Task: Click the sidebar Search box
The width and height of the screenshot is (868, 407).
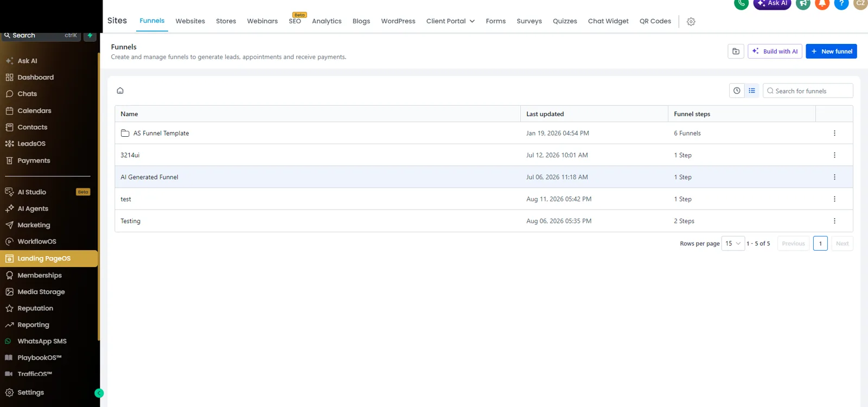Action: [41, 35]
